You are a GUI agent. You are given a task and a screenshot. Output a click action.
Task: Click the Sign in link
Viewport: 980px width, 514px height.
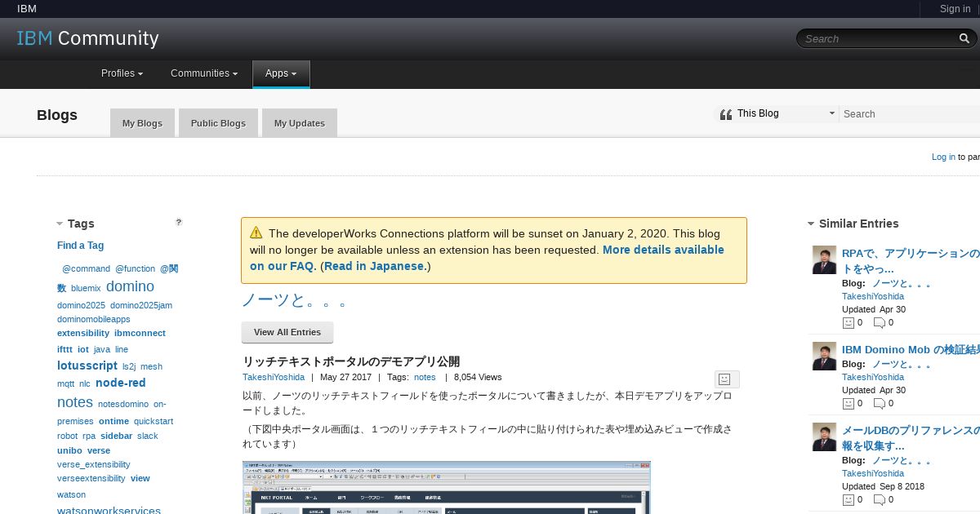955,9
